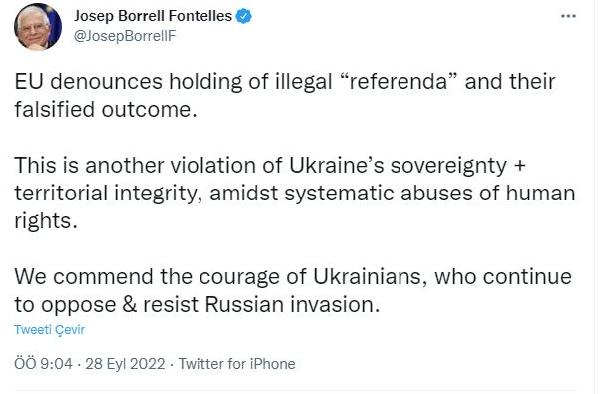Click the 28 Eyl 2022 date
The height and width of the screenshot is (394, 600).
(x=125, y=363)
